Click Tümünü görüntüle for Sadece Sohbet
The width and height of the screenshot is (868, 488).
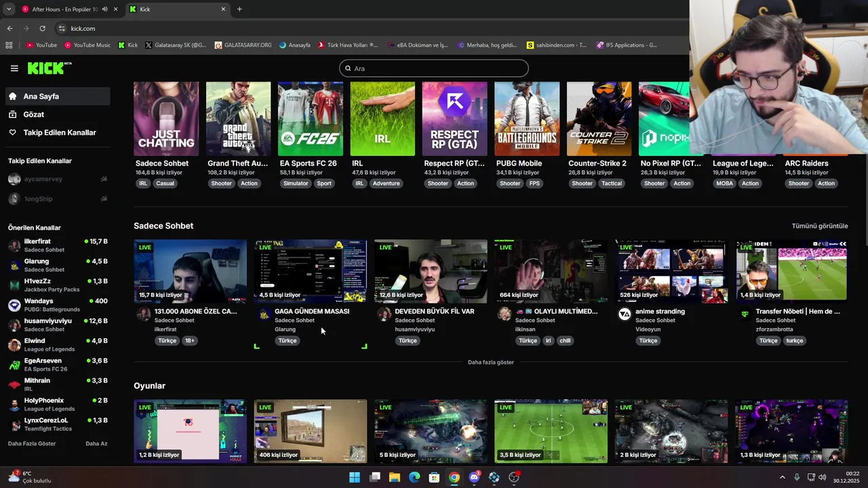820,226
